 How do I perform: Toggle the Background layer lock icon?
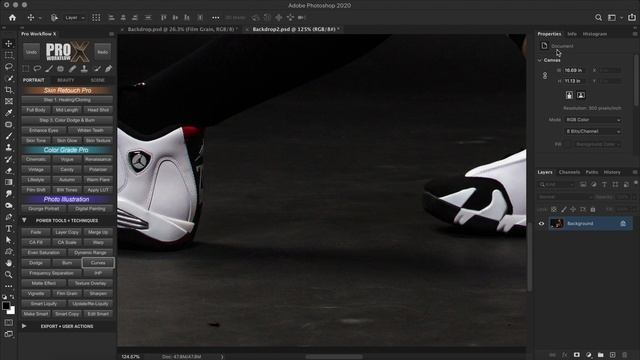point(623,224)
